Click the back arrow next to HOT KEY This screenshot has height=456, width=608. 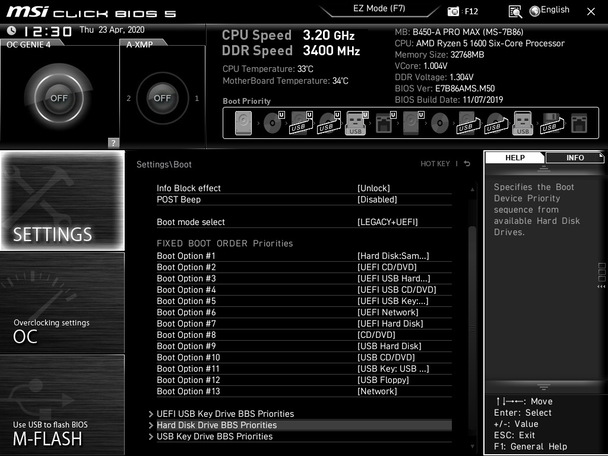pos(466,164)
